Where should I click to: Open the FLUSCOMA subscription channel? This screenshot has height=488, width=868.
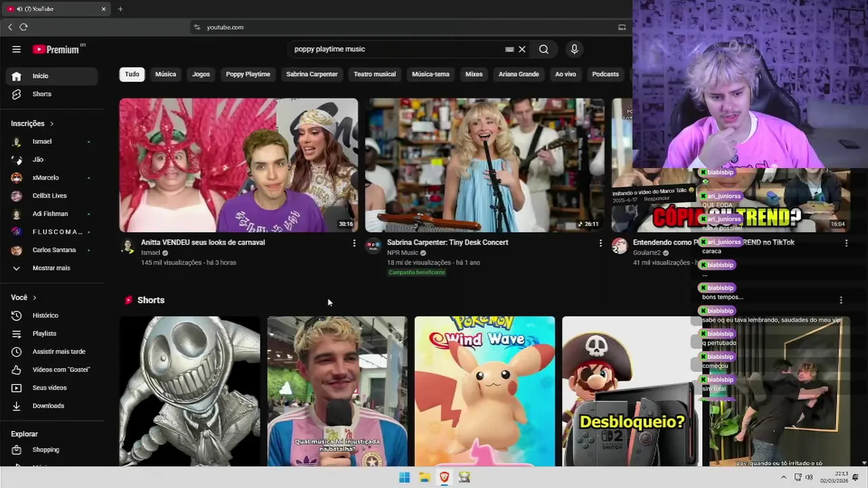(x=52, y=232)
